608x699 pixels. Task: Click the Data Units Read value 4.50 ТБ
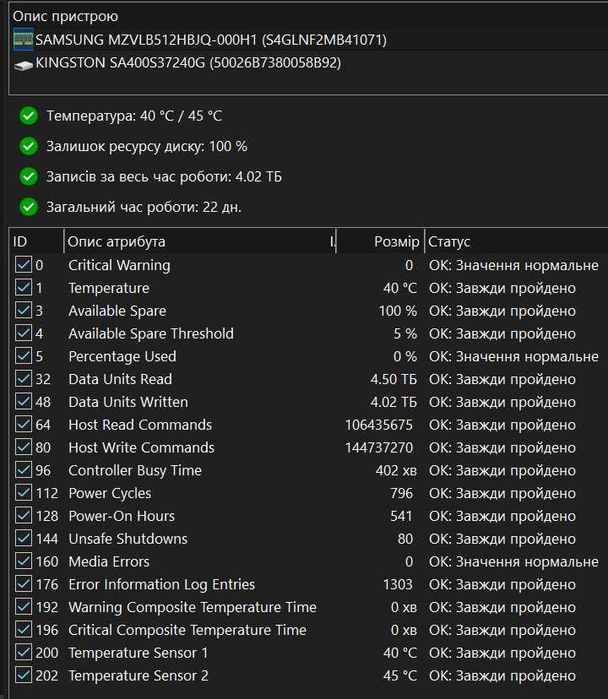coord(394,379)
